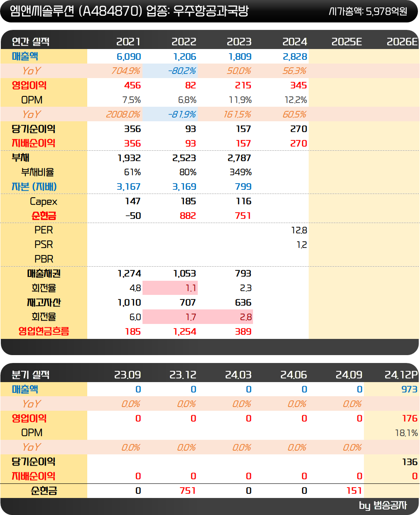
Task: Click the 24.12P operating profit 176
Action: [410, 419]
